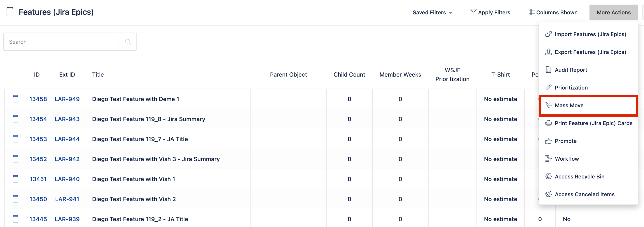Click the WSJF Prioritization column header
The height and width of the screenshot is (227, 644).
pyautogui.click(x=452, y=75)
